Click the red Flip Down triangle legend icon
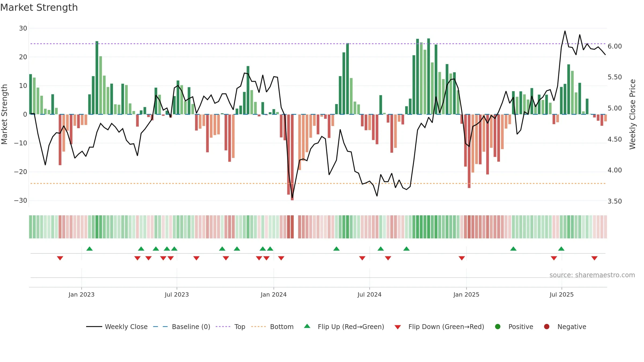This screenshot has height=362, width=644. click(398, 327)
